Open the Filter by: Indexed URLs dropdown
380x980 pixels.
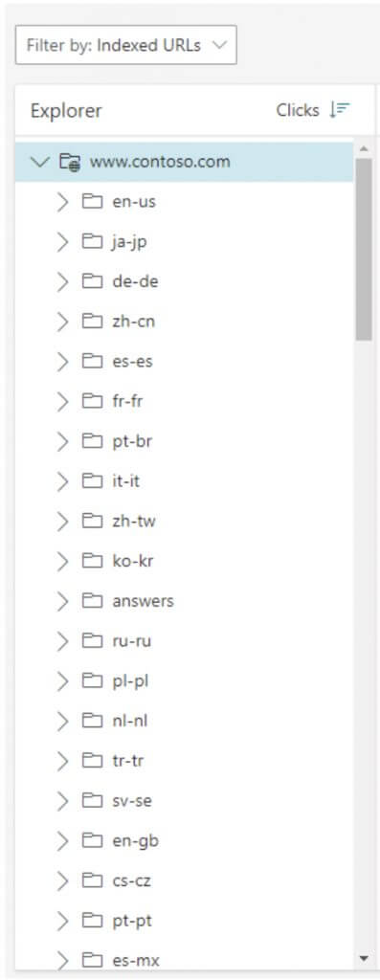coord(126,45)
